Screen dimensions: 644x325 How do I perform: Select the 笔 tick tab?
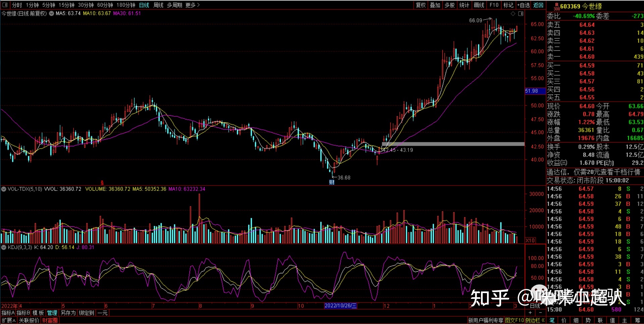pyautogui.click(x=552, y=320)
